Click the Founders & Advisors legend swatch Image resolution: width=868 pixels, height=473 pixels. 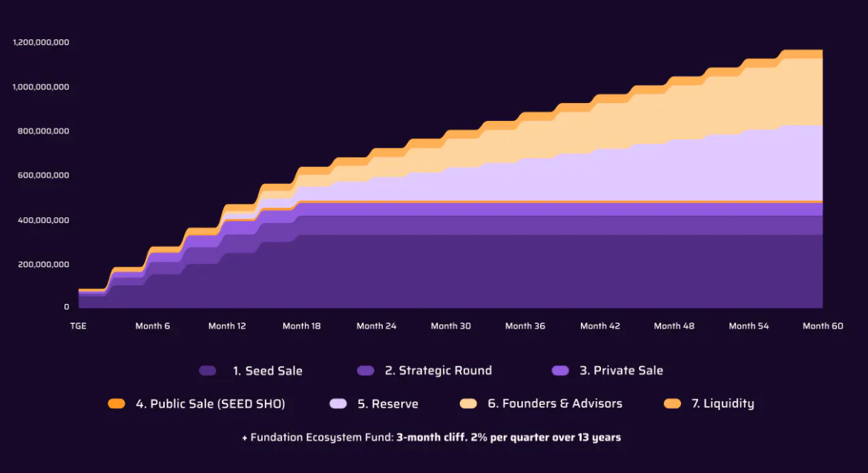[468, 404]
